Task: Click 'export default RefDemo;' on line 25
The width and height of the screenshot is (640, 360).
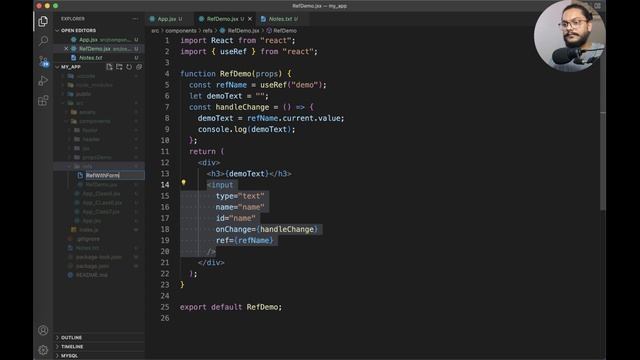Action: click(231, 307)
